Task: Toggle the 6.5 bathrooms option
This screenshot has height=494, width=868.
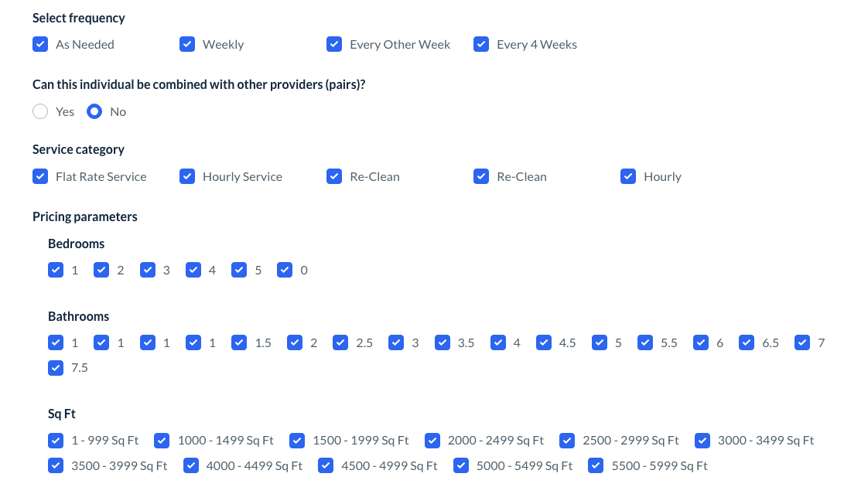Action: 747,342
